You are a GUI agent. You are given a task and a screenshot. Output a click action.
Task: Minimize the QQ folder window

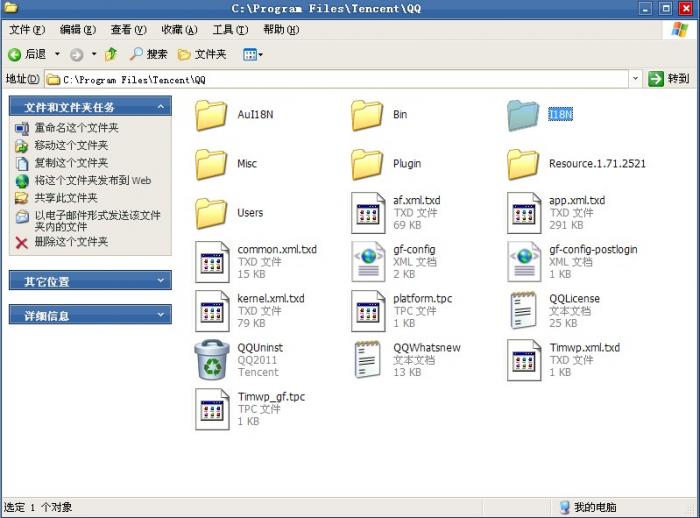click(x=645, y=8)
